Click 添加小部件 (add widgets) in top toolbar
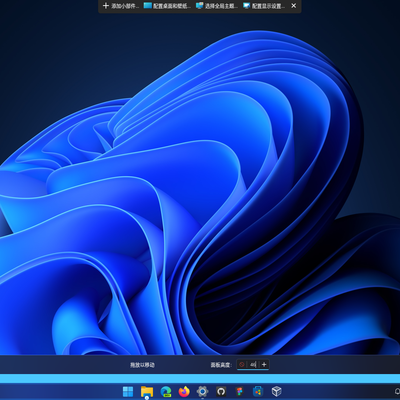400x400 pixels. (x=121, y=6)
